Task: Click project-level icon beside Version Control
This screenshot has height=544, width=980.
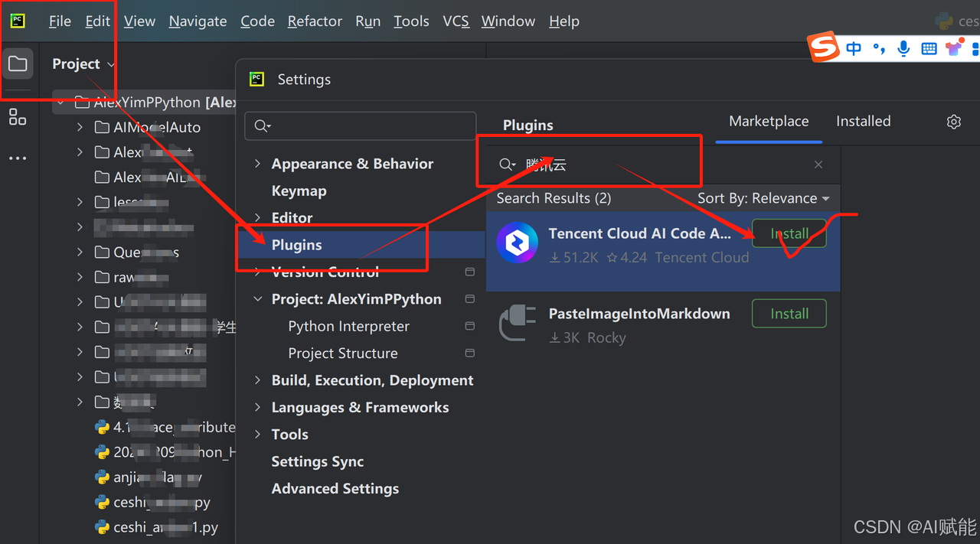Action: click(470, 272)
